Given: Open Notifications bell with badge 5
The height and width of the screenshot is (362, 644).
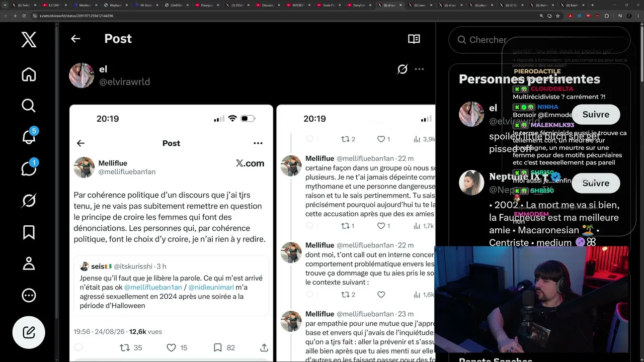Looking at the screenshot, I should [x=29, y=136].
